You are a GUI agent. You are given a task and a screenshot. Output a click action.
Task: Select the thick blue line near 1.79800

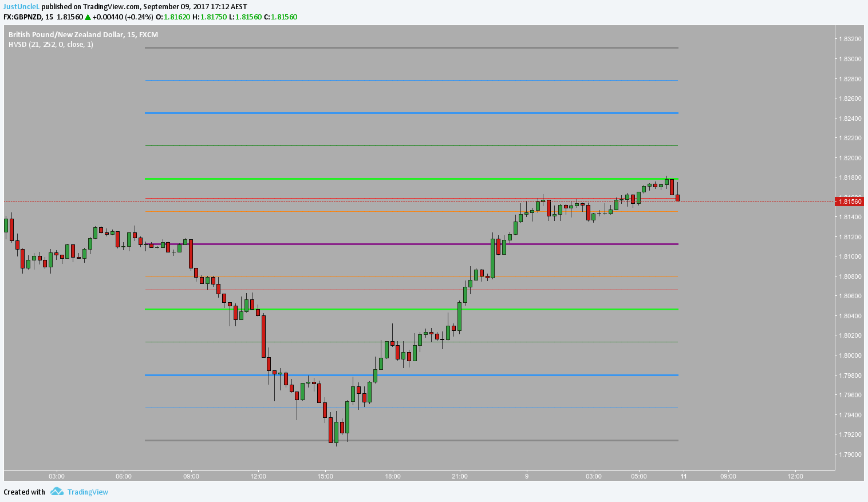(412, 375)
